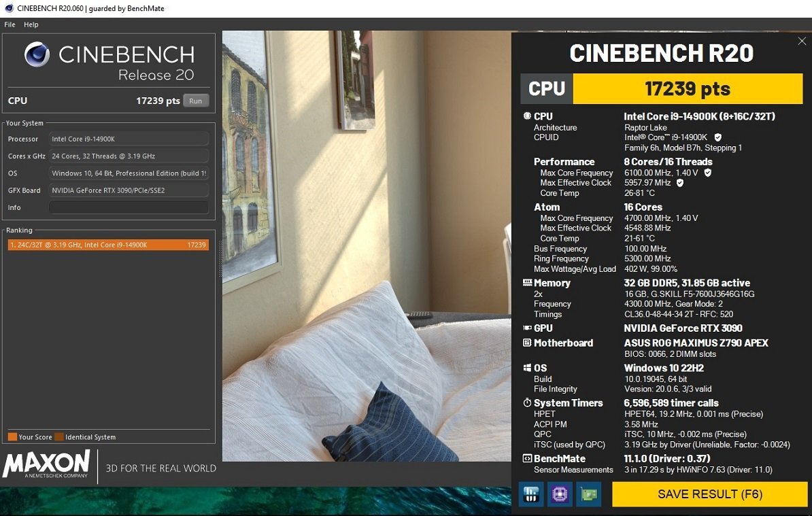Close the BenchMate result panel with X
Screen dimensions: 812x516
click(802, 41)
